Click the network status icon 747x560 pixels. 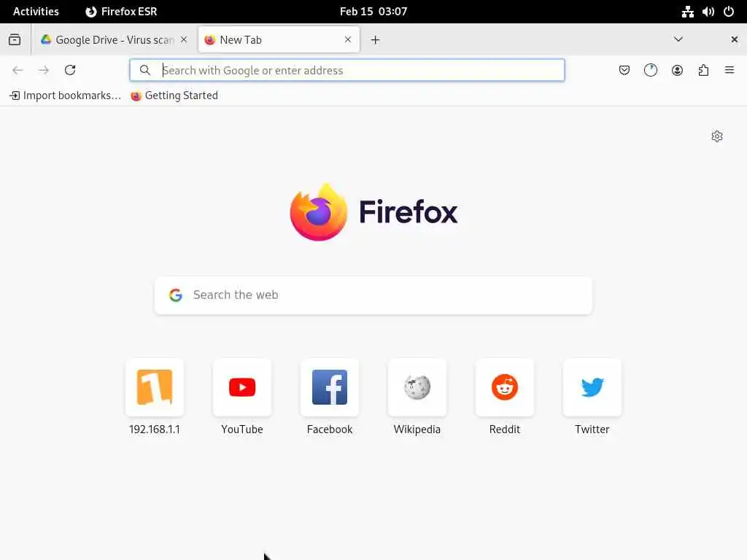(x=687, y=12)
